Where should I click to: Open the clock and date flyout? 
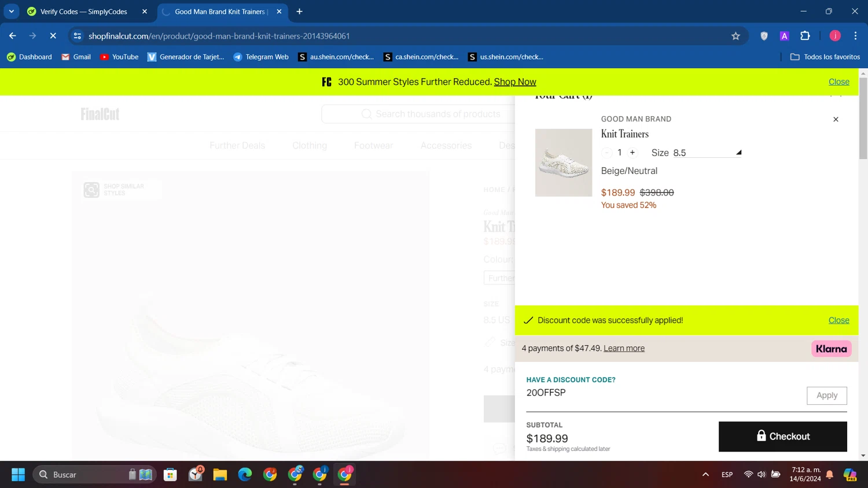point(806,474)
